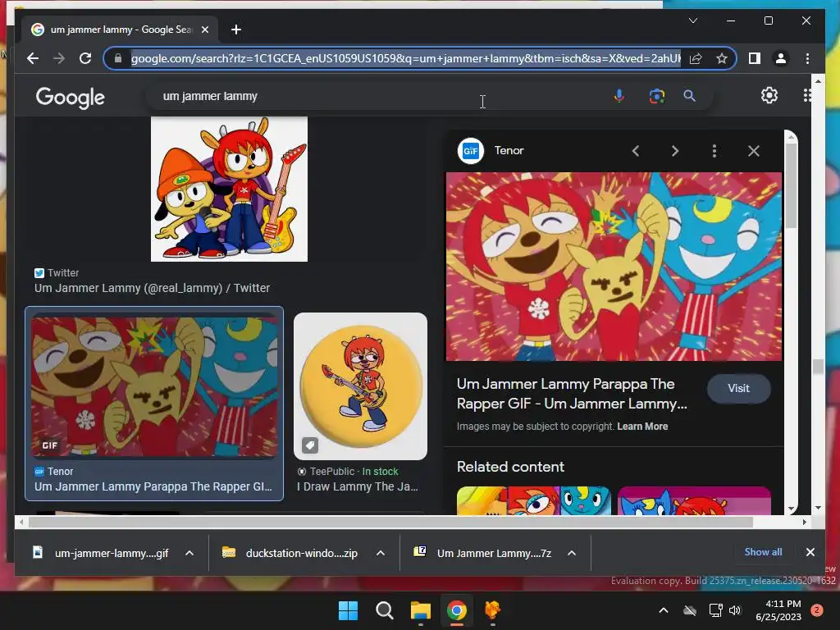Viewport: 840px width, 630px height.
Task: Open tab search dropdown chevron
Action: tap(692, 21)
